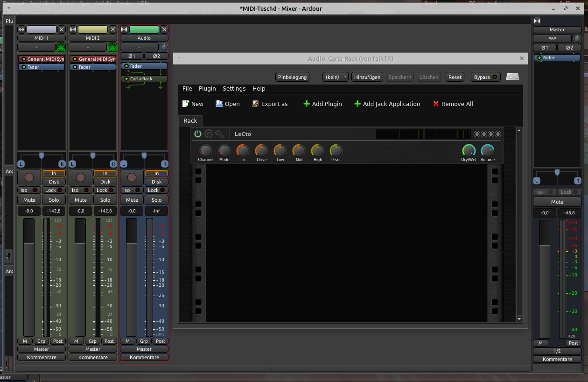The image size is (588, 382).
Task: Toggle strip width icon on Master strip
Action: (x=537, y=21)
